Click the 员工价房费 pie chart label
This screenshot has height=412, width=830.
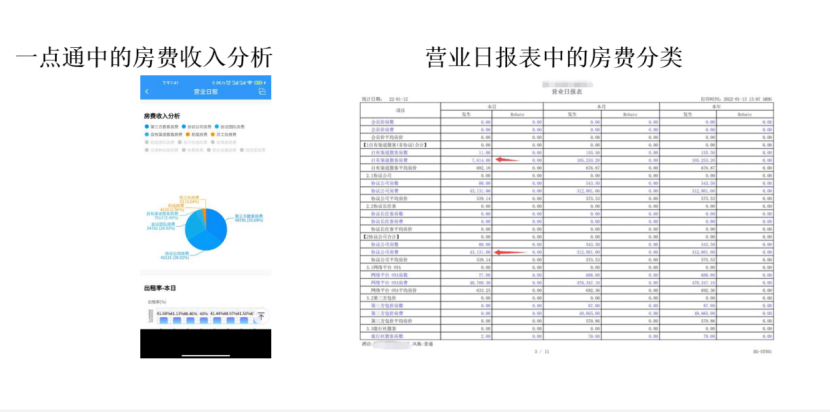(189, 199)
